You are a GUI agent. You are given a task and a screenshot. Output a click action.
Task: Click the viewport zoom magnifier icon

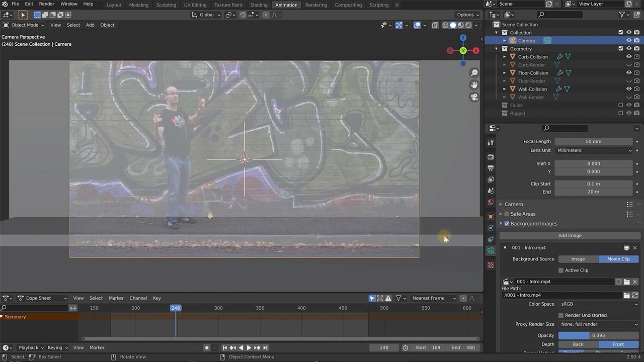click(x=474, y=72)
